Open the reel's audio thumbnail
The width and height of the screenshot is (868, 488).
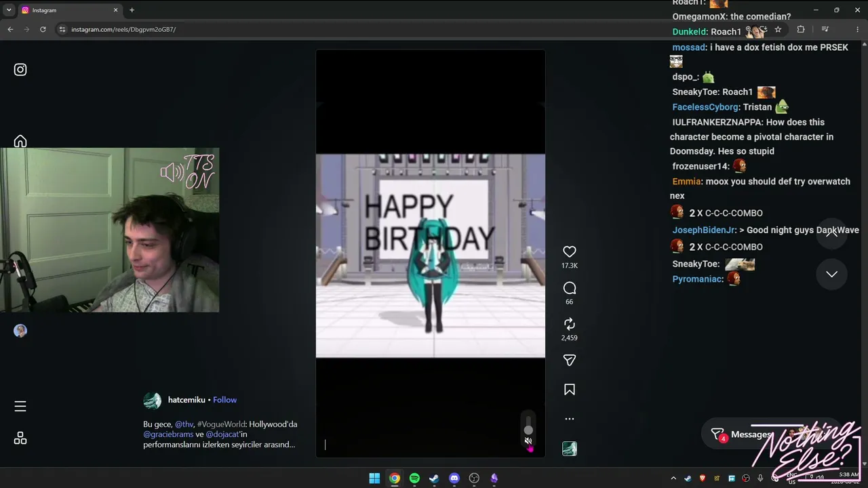point(570,449)
